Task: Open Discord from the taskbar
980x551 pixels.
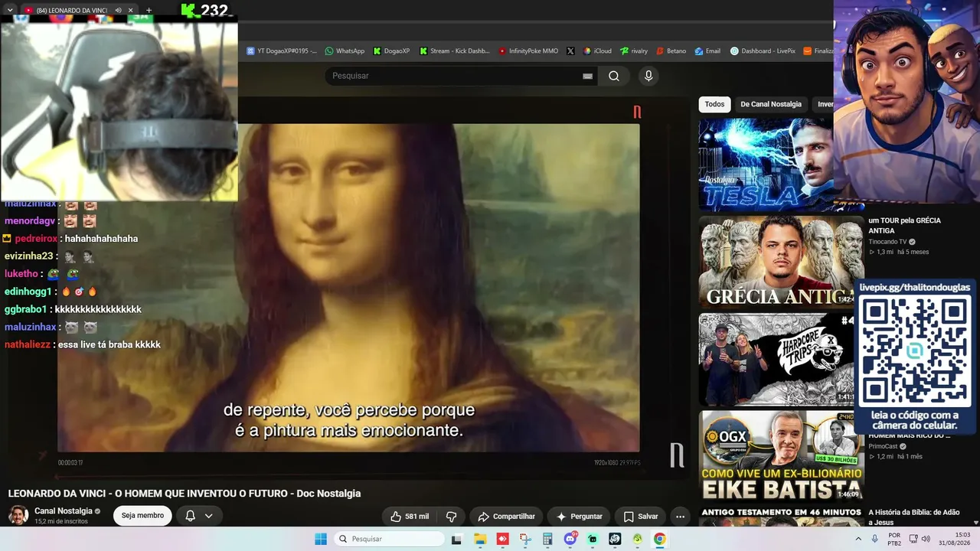Action: [570, 539]
